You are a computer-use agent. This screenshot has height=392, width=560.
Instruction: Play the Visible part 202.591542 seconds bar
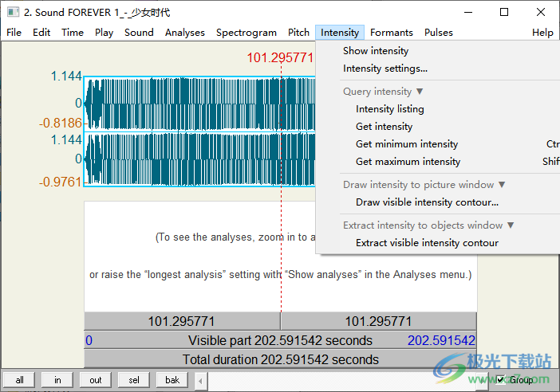tap(280, 341)
